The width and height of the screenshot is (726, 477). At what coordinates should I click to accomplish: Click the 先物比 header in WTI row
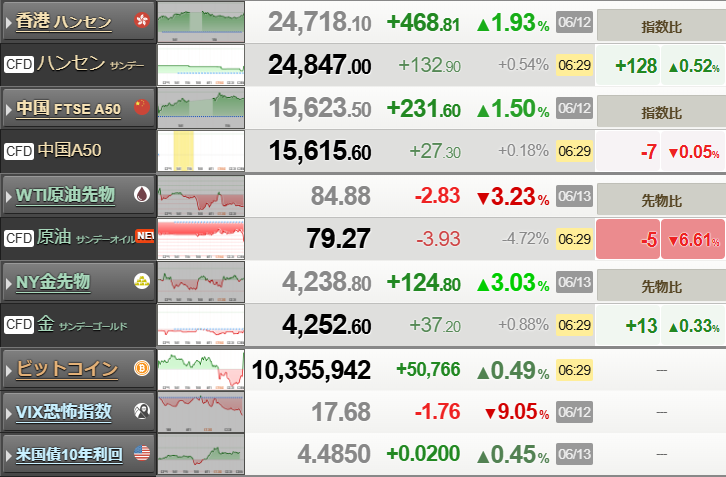[661, 200]
